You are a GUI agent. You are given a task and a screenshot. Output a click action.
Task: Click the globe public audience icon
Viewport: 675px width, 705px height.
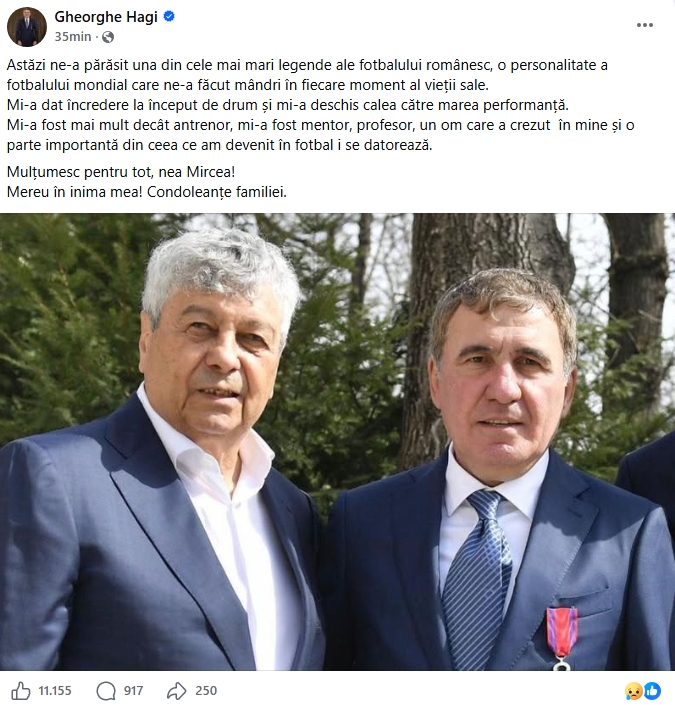tap(107, 37)
